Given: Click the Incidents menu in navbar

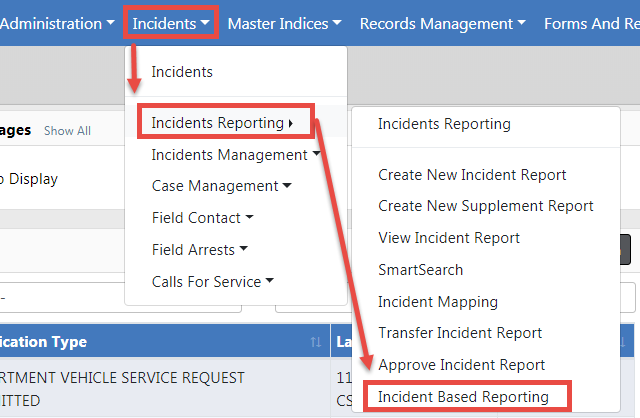Looking at the screenshot, I should pyautogui.click(x=171, y=23).
